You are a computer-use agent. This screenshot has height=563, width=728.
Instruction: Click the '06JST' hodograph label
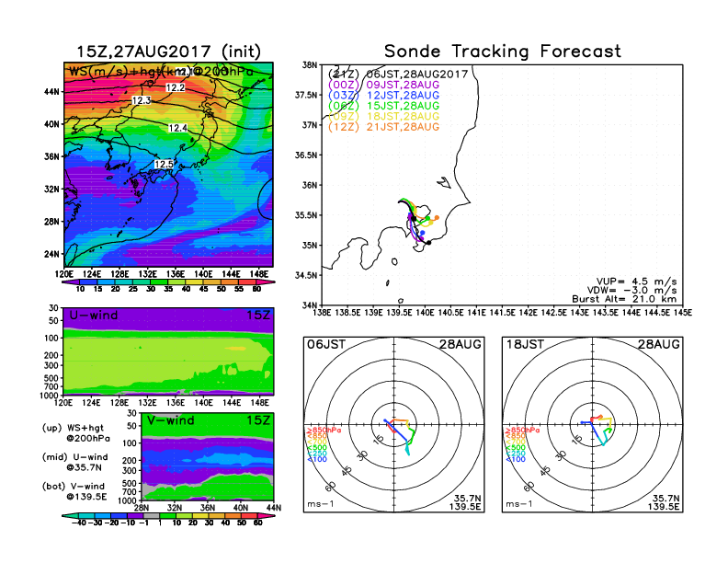point(326,344)
